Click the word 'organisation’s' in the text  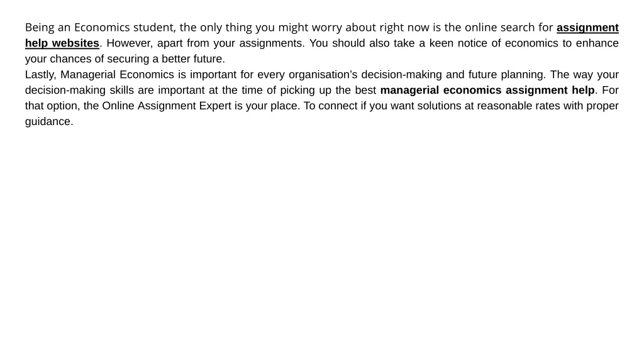[323, 75]
